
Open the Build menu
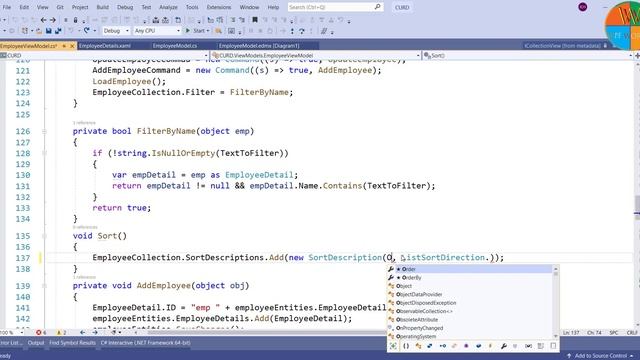coord(102,7)
